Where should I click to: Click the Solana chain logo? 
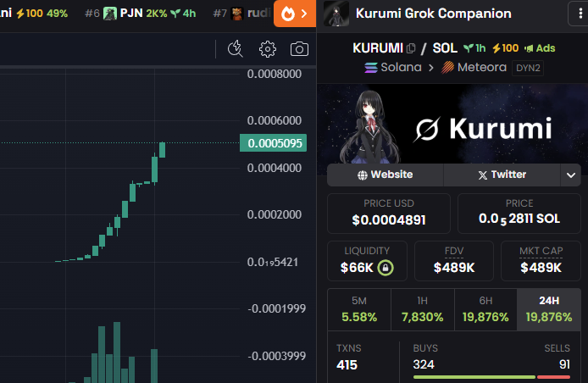coord(370,68)
